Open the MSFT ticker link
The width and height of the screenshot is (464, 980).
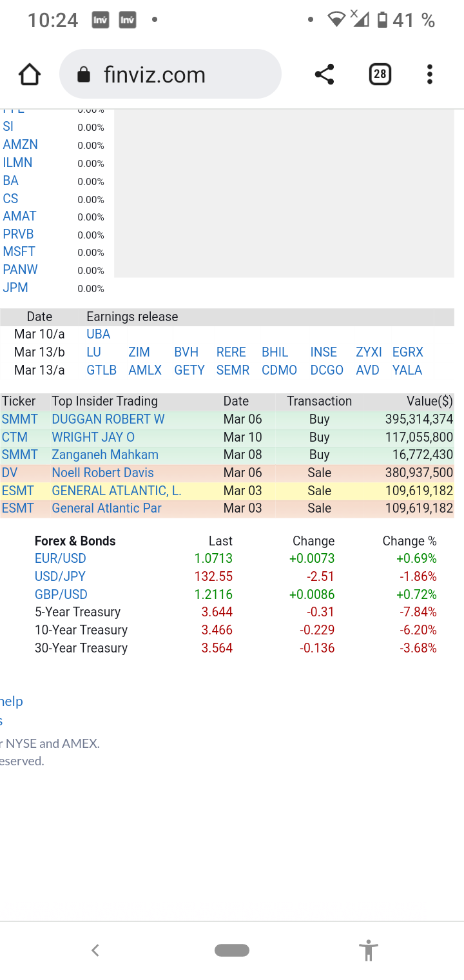(19, 252)
